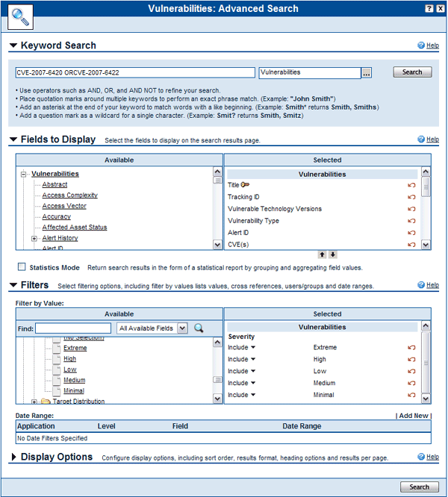Collapse the Keyword Search section
Screen dimensions: 448x497
coord(13,46)
